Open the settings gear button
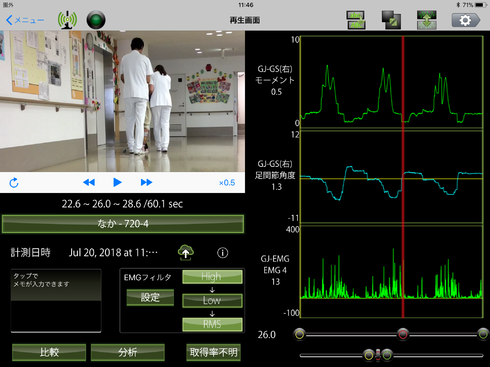 (466, 20)
